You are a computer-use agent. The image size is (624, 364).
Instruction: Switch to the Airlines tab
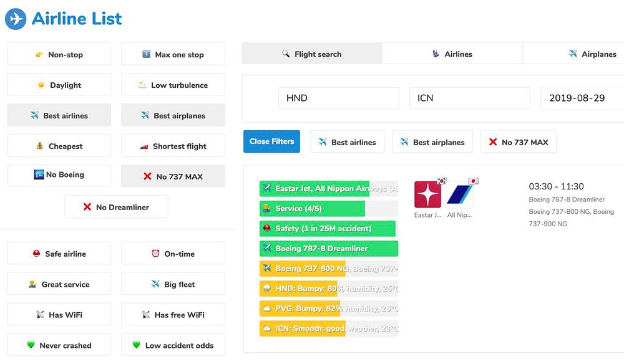[452, 54]
